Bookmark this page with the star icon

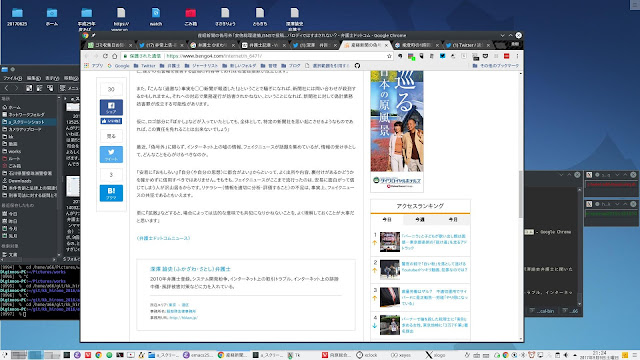[389, 56]
